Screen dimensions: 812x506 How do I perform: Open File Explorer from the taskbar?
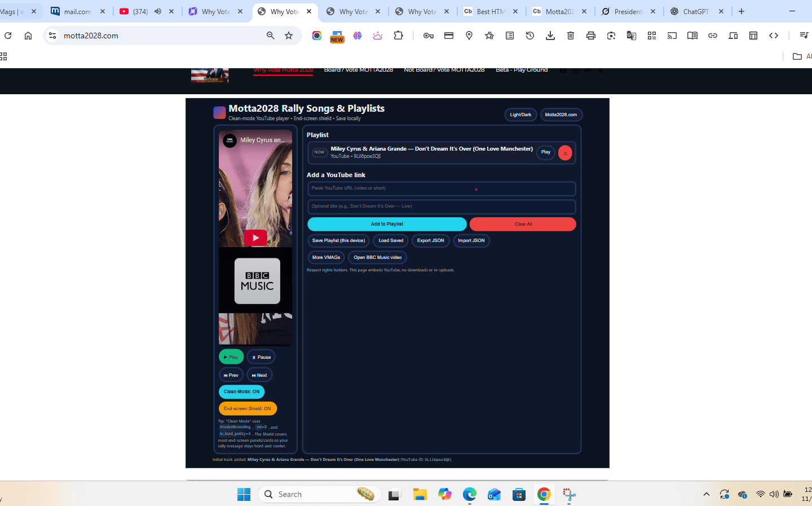point(420,494)
